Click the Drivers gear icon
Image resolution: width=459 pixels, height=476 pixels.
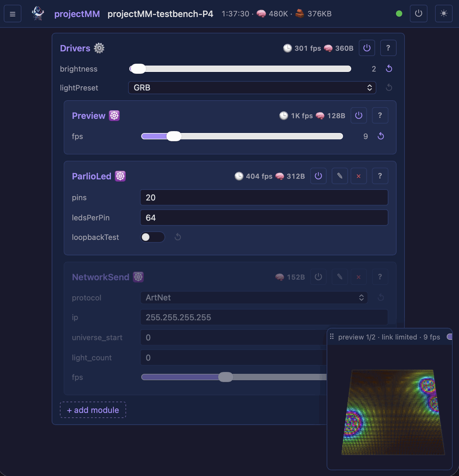(99, 48)
